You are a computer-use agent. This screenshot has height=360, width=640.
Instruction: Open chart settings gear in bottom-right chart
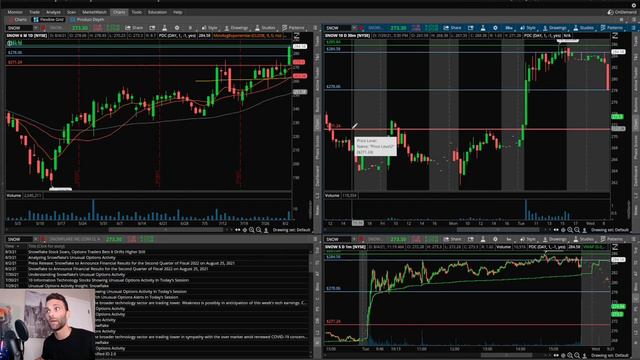coord(495,239)
